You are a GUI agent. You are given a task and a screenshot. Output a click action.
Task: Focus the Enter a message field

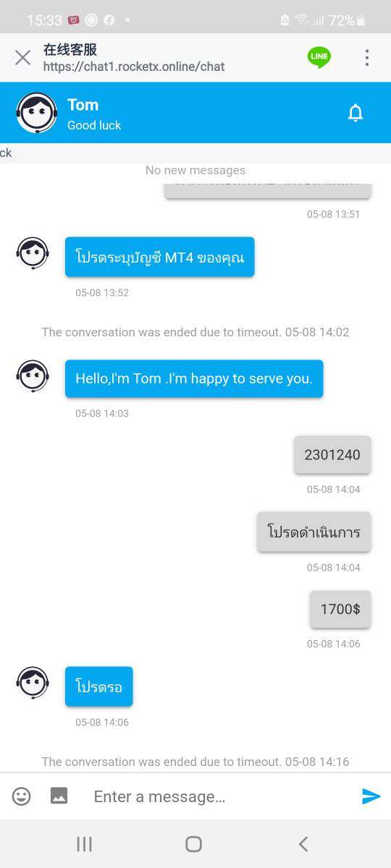pos(217,796)
